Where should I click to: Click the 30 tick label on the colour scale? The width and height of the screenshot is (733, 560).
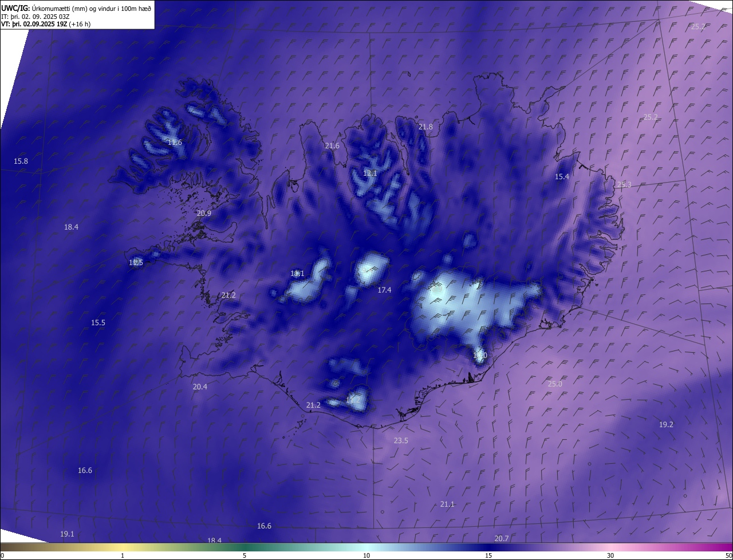tap(610, 555)
